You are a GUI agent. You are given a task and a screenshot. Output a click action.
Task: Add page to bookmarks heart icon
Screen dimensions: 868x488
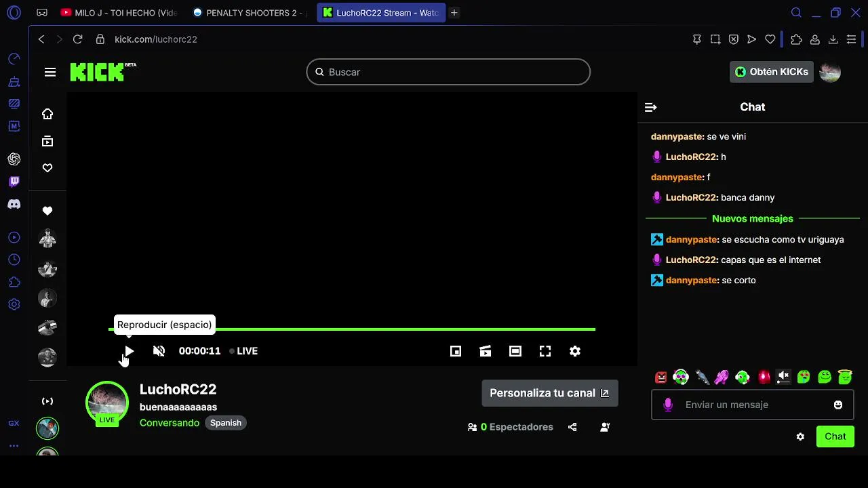click(x=770, y=39)
